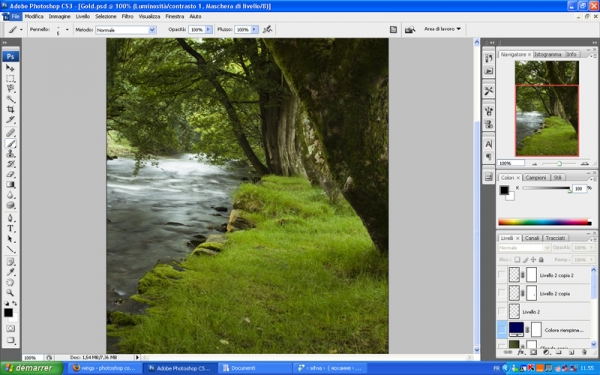Select the Lasso tool
This screenshot has width=600, height=375.
point(10,89)
